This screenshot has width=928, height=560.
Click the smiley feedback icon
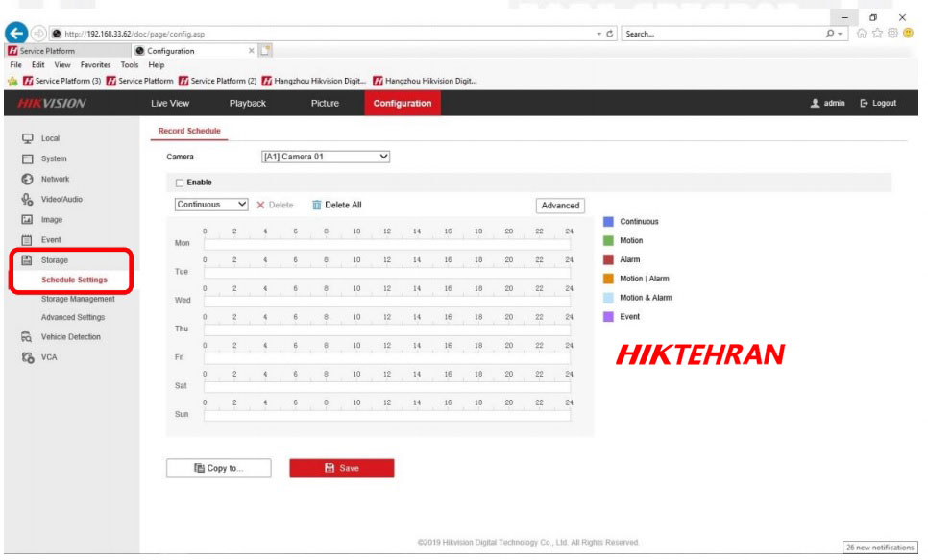pyautogui.click(x=908, y=34)
